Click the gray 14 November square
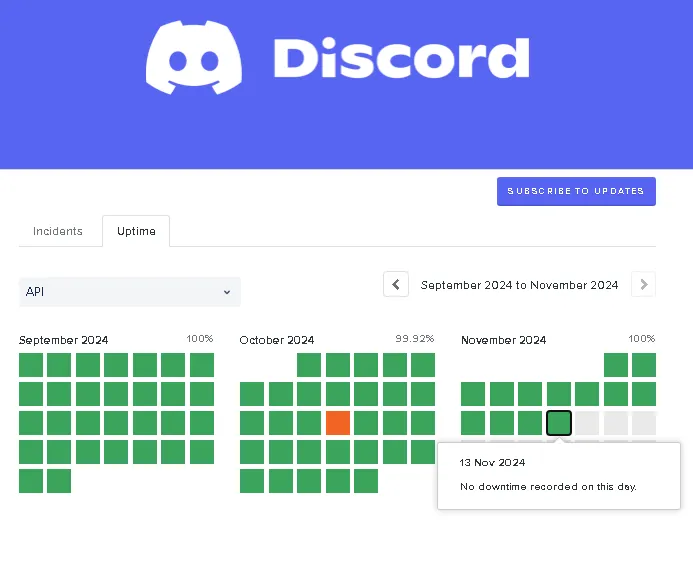Viewport: 693px width, 569px height. [587, 423]
